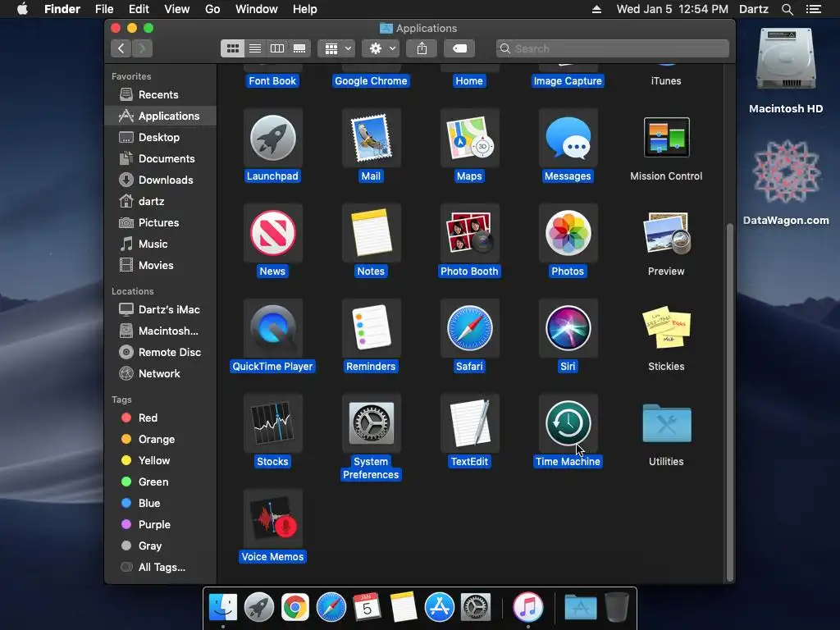Open Calendar from the Dock
The width and height of the screenshot is (840, 630).
click(367, 607)
